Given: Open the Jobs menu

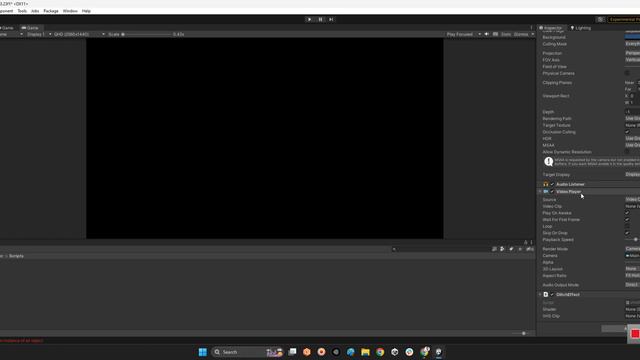Looking at the screenshot, I should pyautogui.click(x=35, y=11).
